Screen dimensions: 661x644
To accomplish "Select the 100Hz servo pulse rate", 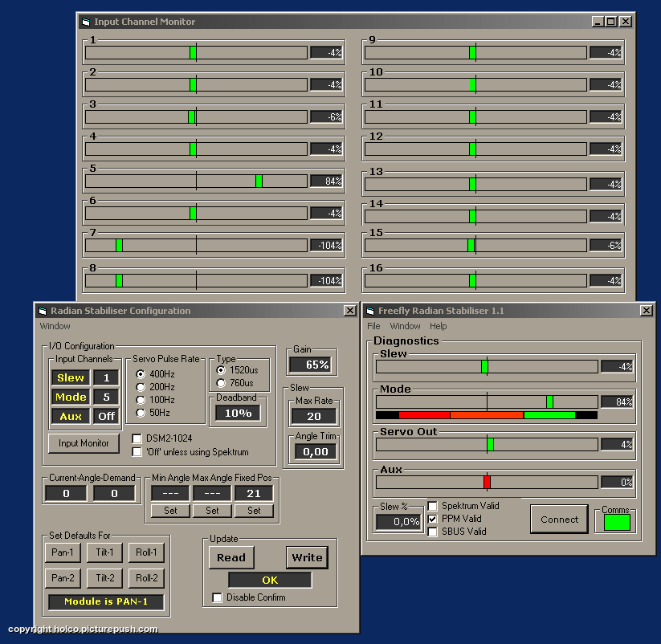I will (141, 400).
